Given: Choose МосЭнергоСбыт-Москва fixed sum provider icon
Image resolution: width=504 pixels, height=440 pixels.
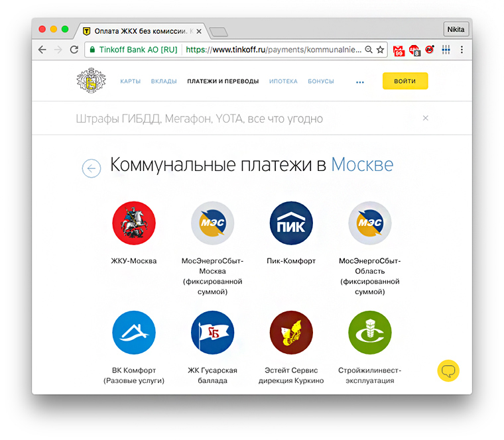Looking at the screenshot, I should coord(212,223).
